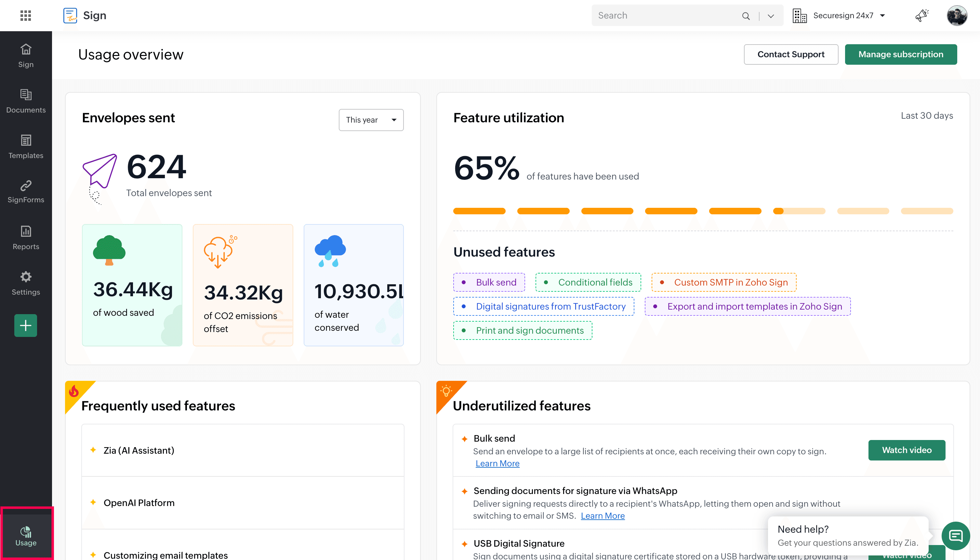This screenshot has height=560, width=980.
Task: Click the first filled utilization progress segment
Action: point(479,211)
